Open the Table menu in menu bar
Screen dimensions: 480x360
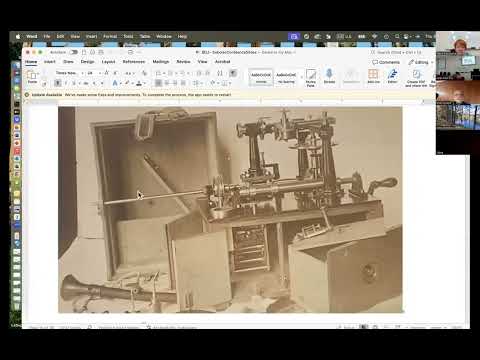coord(145,36)
